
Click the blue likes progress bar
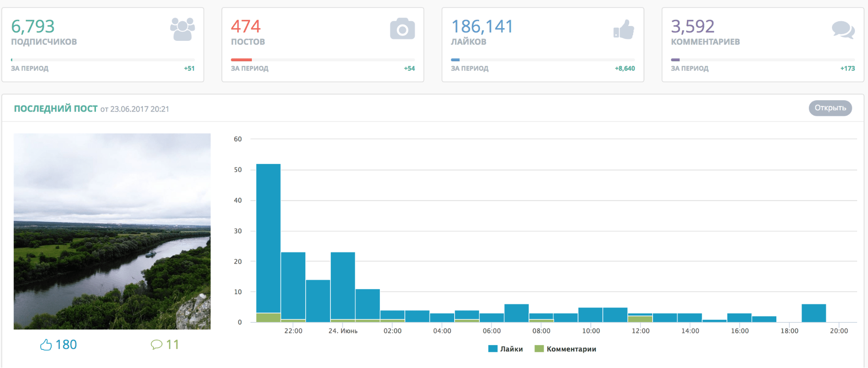455,60
